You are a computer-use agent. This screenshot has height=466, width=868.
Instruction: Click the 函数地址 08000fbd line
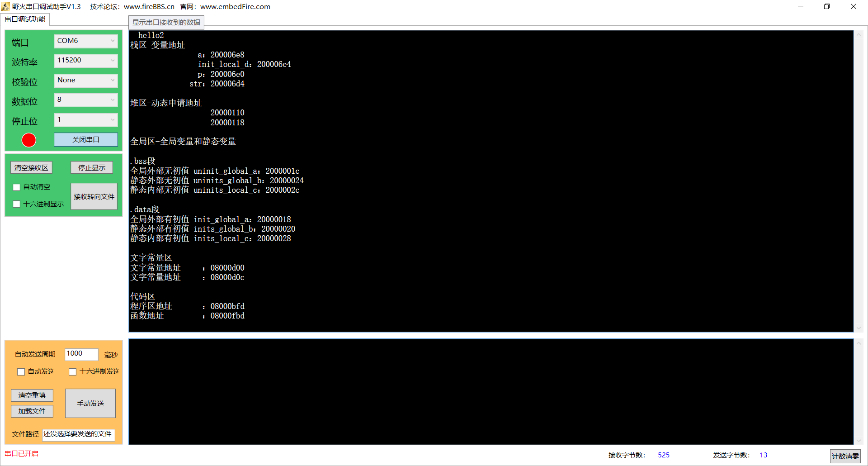[188, 316]
